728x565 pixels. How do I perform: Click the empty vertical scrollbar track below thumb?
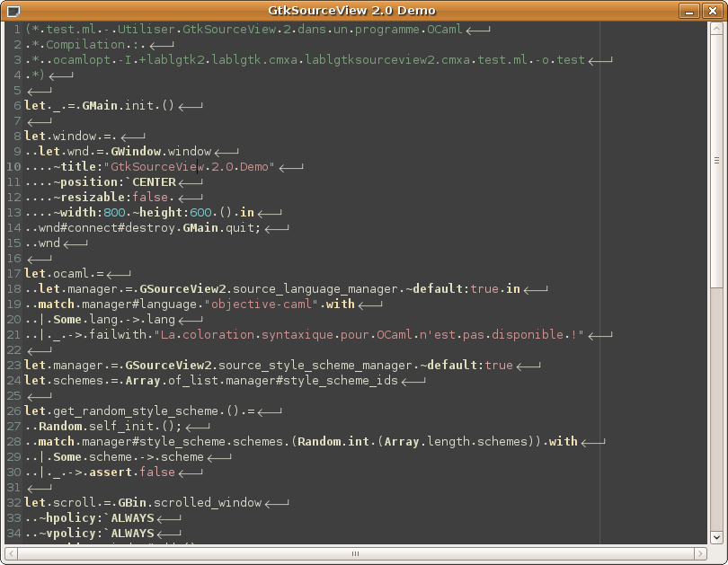(x=715, y=404)
